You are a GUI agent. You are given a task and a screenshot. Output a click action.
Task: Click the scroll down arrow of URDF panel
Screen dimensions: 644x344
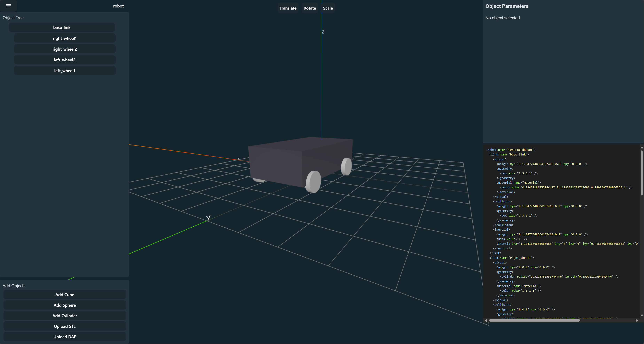(x=642, y=315)
